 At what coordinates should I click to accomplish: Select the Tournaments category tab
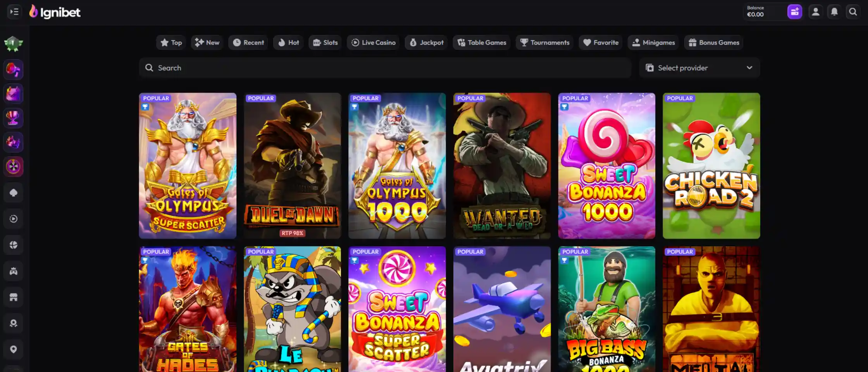tap(544, 43)
